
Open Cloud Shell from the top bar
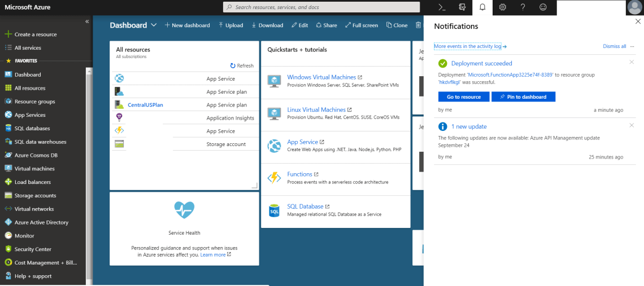[x=442, y=7]
